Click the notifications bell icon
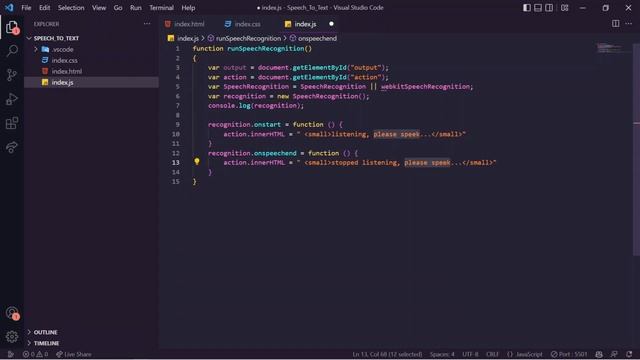640x360 pixels. click(629, 354)
